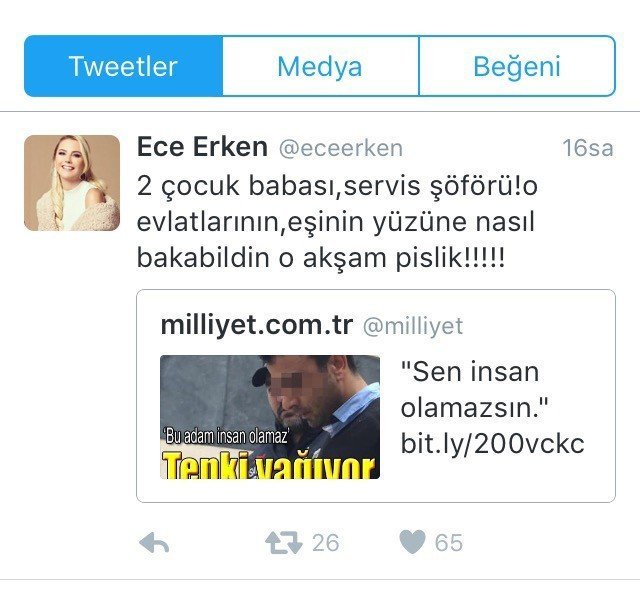Screen dimensions: 640x590
Task: Click the Ece Erken display name
Action: 202,147
